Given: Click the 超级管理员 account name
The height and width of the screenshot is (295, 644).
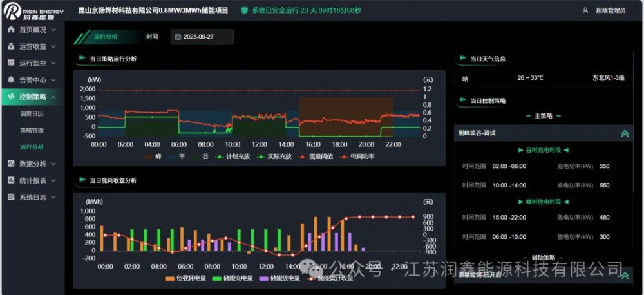Looking at the screenshot, I should tap(611, 10).
